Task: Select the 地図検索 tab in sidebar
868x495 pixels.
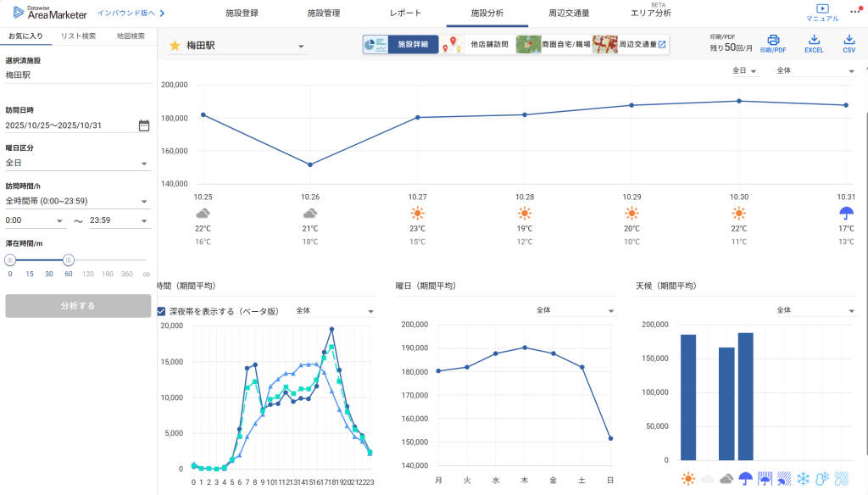Action: (131, 36)
